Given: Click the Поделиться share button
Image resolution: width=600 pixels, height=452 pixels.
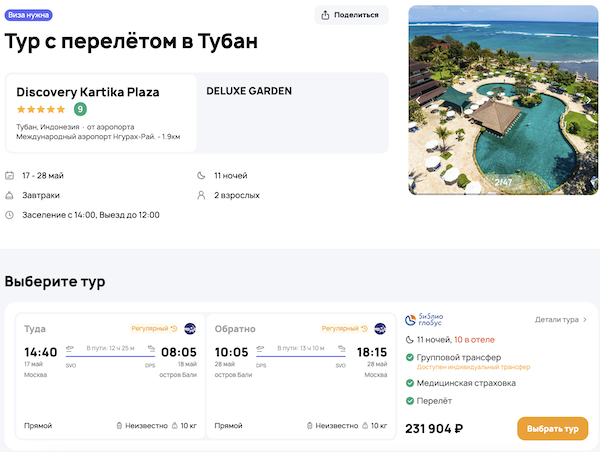Looking at the screenshot, I should pos(352,15).
